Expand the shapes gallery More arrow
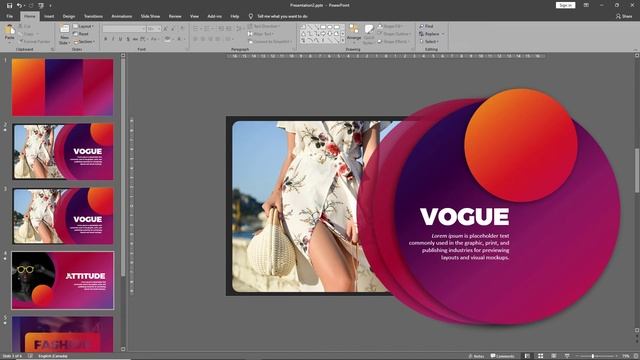The height and width of the screenshot is (360, 640). pyautogui.click(x=342, y=41)
